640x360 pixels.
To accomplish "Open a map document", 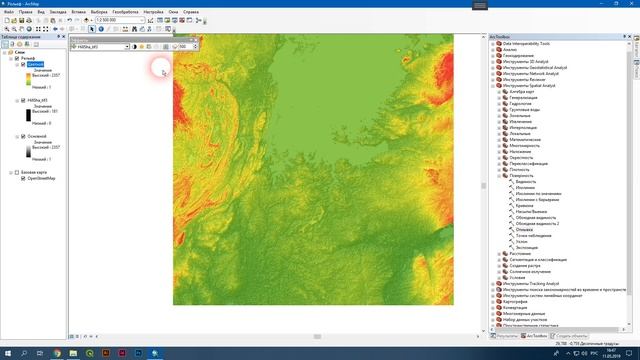I will tap(14, 20).
